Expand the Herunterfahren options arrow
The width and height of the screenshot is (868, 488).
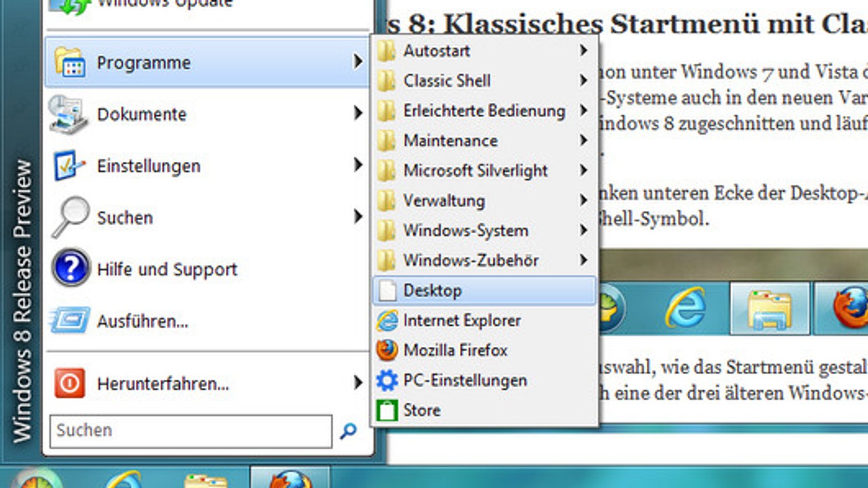point(358,383)
